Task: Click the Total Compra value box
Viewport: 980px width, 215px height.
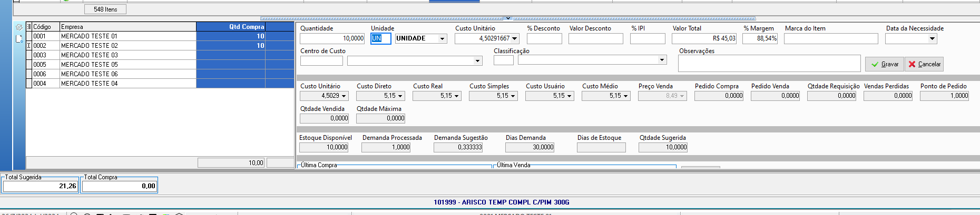Action: (x=120, y=186)
